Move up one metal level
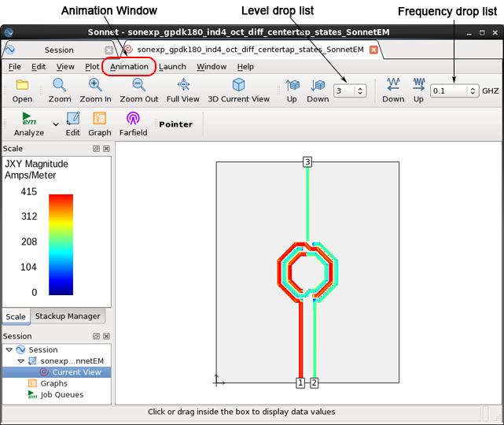 [292, 91]
